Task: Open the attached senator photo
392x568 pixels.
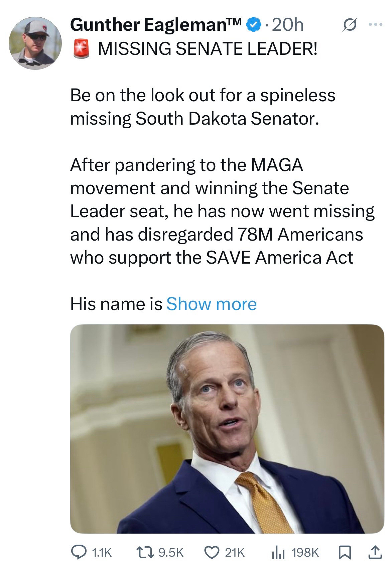Action: (x=227, y=429)
